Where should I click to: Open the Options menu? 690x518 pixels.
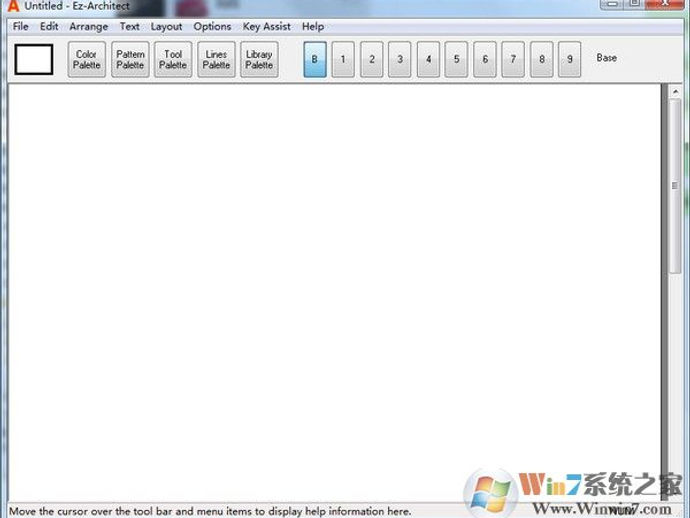click(212, 26)
